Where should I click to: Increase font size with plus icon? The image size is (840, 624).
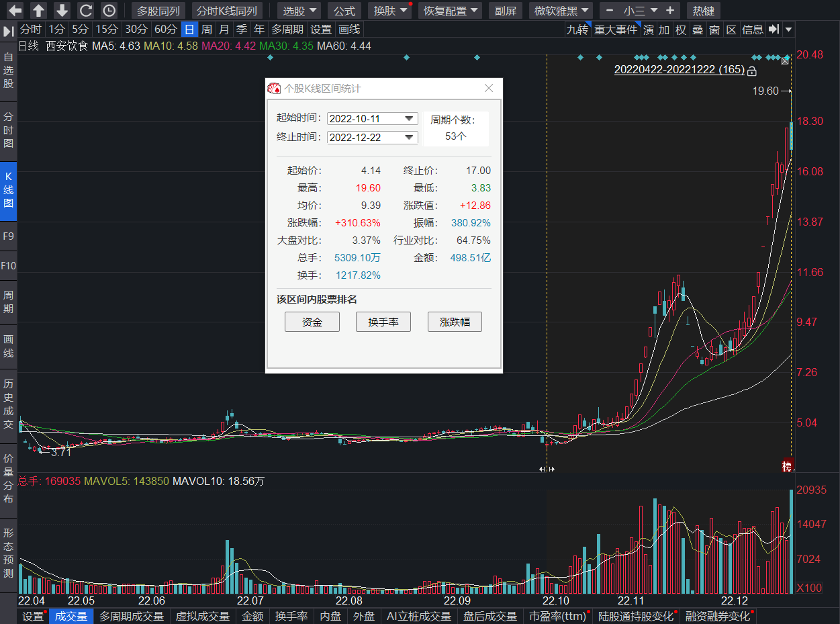point(671,11)
